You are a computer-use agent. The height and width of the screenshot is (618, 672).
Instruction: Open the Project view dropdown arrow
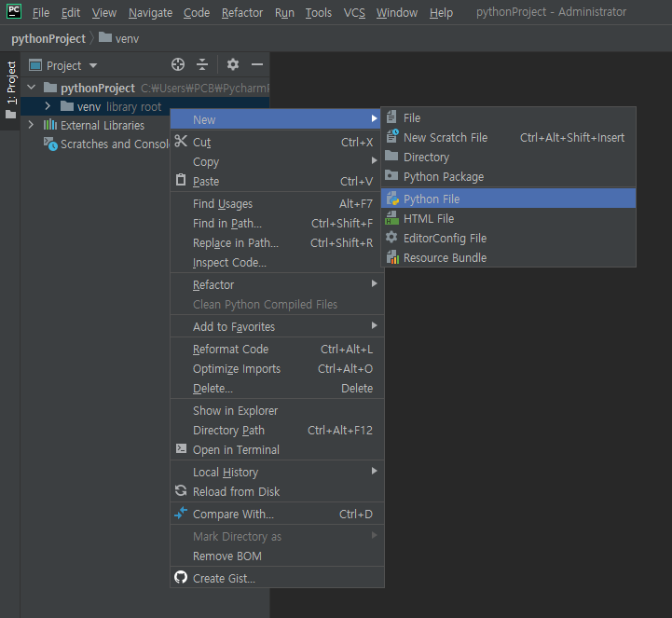coord(93,65)
